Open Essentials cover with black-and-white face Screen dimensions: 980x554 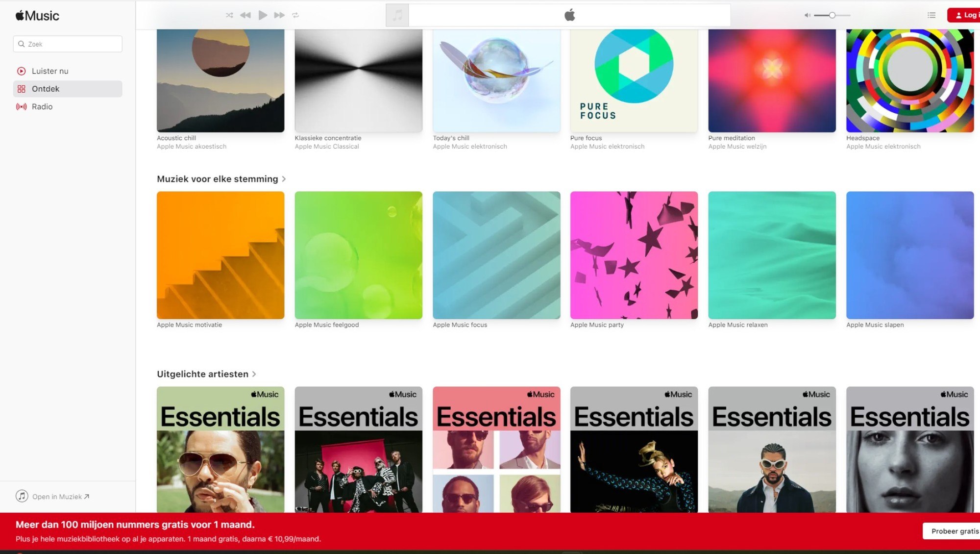[910, 450]
